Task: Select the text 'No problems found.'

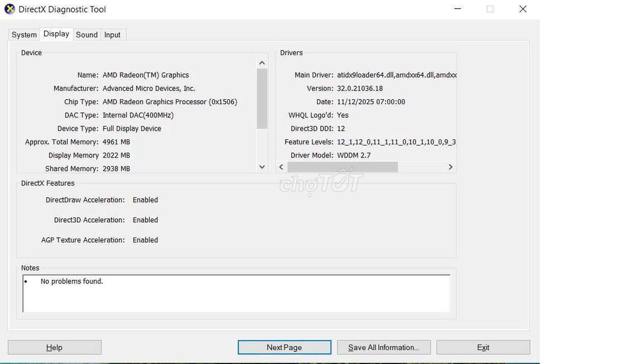Action: coord(72,281)
